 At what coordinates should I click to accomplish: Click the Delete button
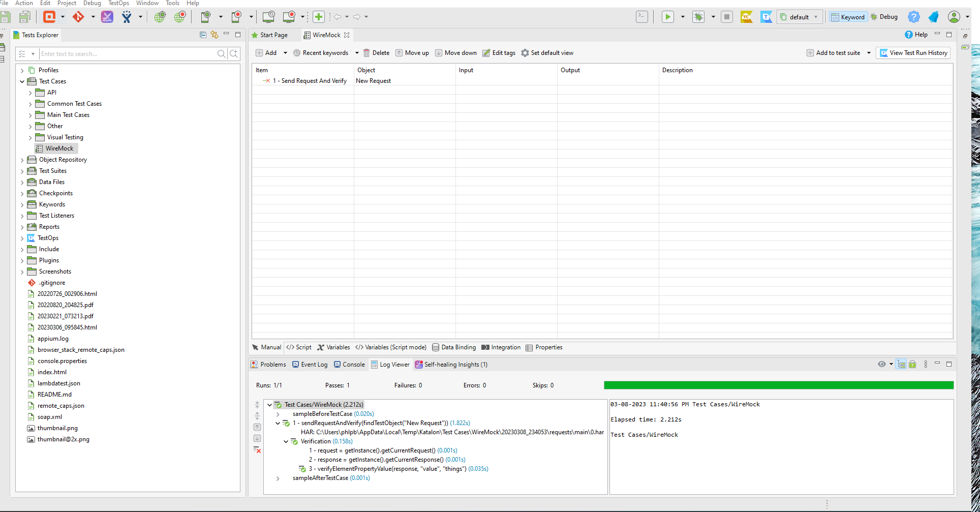pos(376,53)
